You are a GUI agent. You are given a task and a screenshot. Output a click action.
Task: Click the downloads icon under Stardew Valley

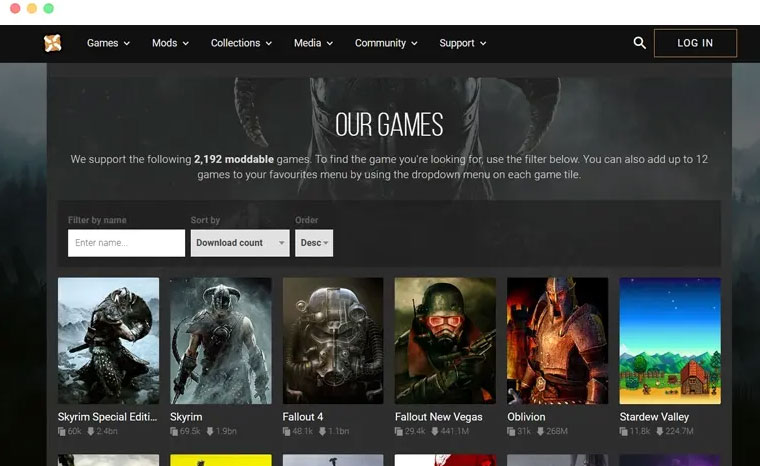pyautogui.click(x=660, y=431)
